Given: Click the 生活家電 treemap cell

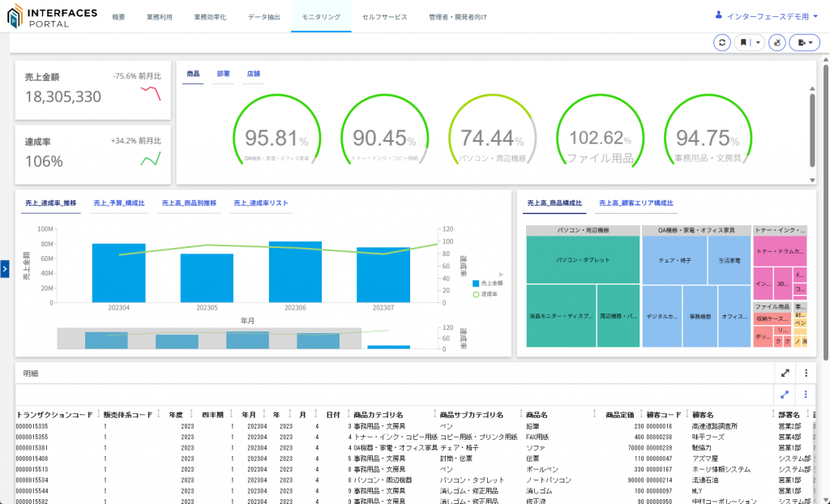Looking at the screenshot, I should pyautogui.click(x=729, y=260).
